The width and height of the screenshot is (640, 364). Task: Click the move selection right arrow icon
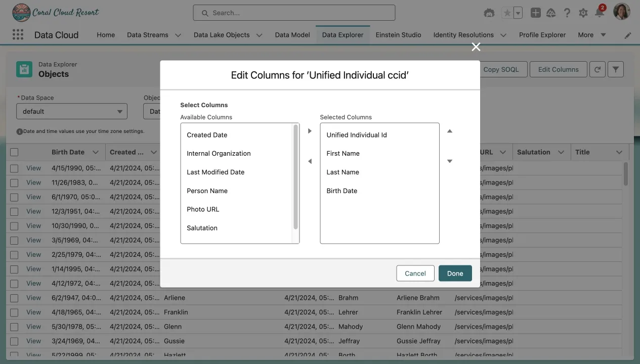(x=310, y=131)
